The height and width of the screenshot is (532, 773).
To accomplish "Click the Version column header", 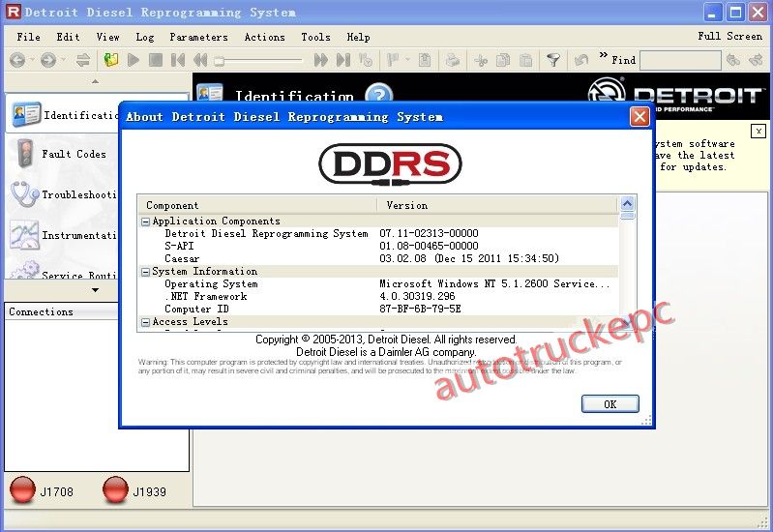I will pos(497,205).
